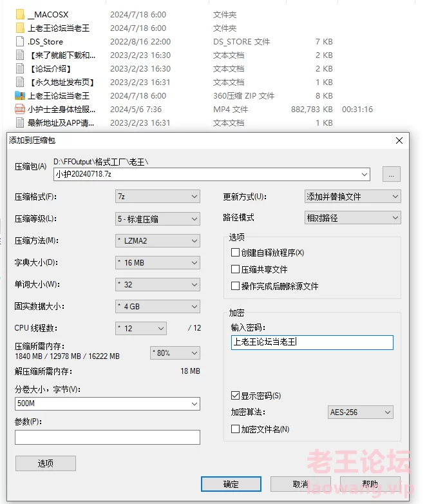Click the 【论坛介绍】 text document icon

20,68
